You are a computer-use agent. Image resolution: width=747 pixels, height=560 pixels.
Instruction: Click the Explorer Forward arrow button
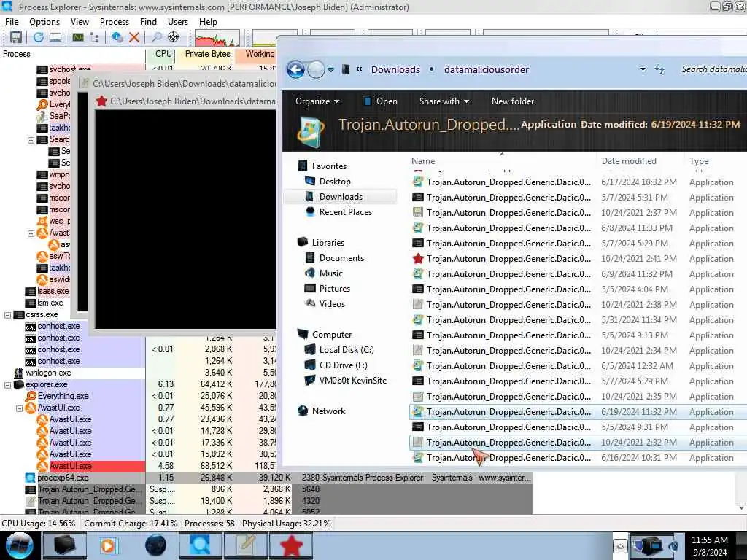click(x=315, y=69)
